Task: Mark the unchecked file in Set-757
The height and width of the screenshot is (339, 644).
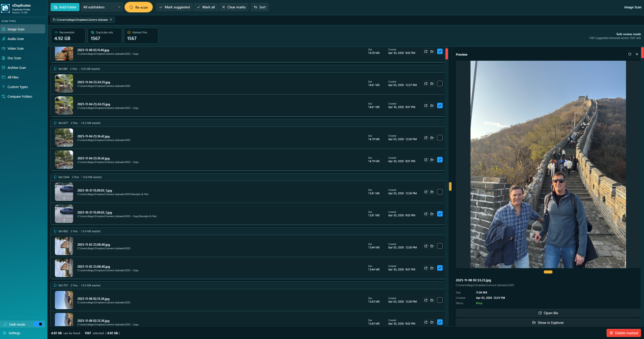Action: pos(440,300)
